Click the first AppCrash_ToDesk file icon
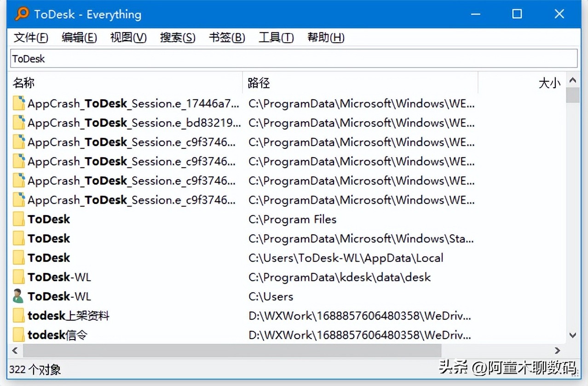This screenshot has width=588, height=386. coord(18,103)
